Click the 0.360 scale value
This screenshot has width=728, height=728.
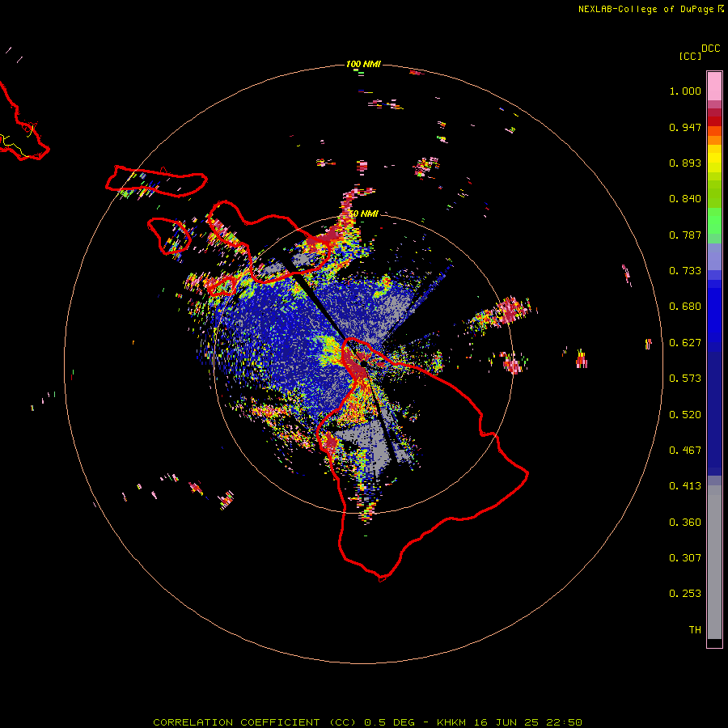pos(685,523)
